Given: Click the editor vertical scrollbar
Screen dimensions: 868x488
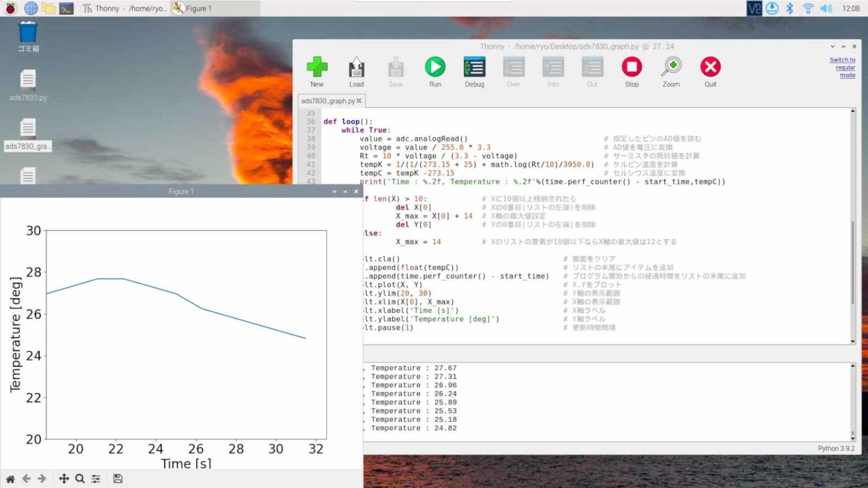Looking at the screenshot, I should (853, 263).
